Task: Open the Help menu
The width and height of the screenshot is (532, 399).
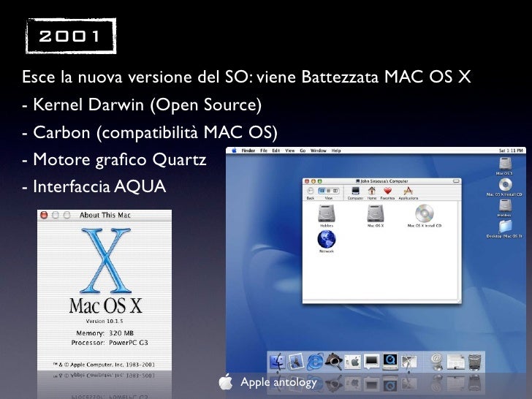Action: tap(336, 151)
